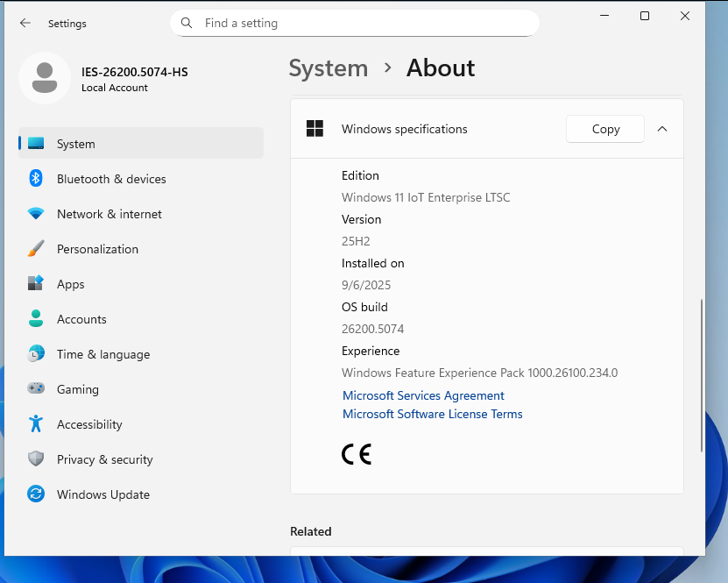This screenshot has height=583, width=728.
Task: Click the Network wifi icon
Action: 36,214
